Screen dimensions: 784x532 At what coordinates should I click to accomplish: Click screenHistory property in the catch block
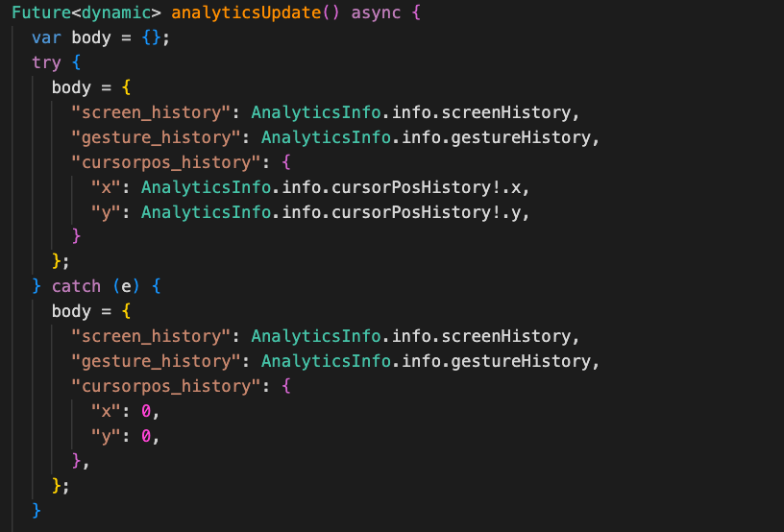coord(506,336)
